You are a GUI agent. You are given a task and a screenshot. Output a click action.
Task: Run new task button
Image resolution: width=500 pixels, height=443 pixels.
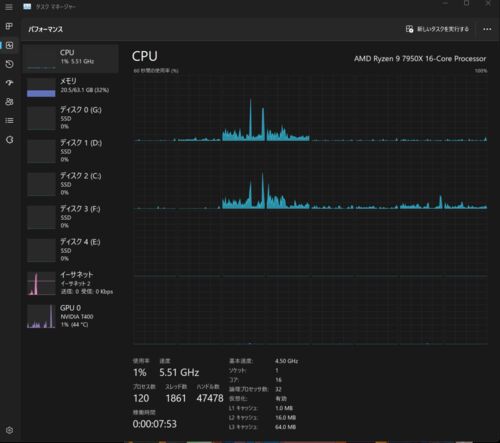(x=437, y=29)
